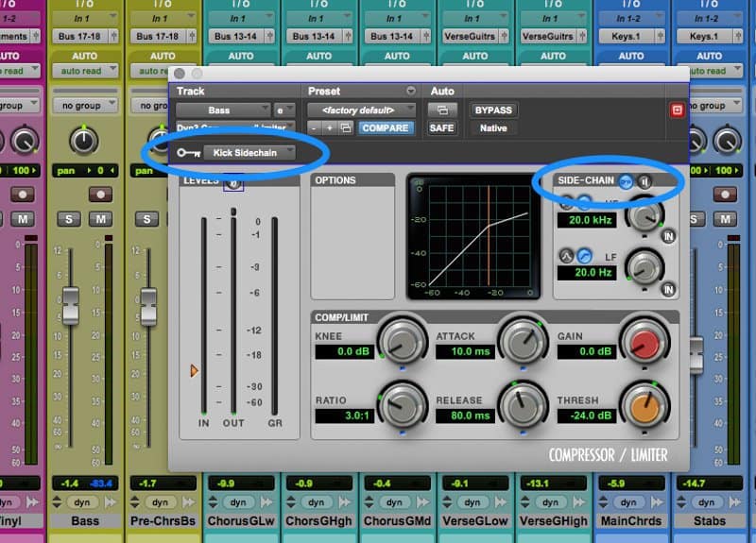This screenshot has width=756, height=543.
Task: Click the HF filter IN button
Action: click(669, 236)
